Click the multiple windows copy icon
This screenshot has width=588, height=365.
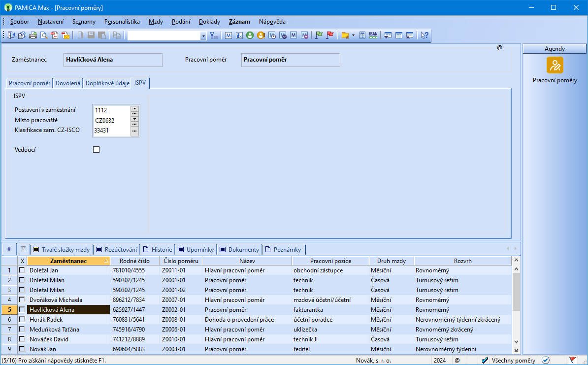click(x=22, y=35)
